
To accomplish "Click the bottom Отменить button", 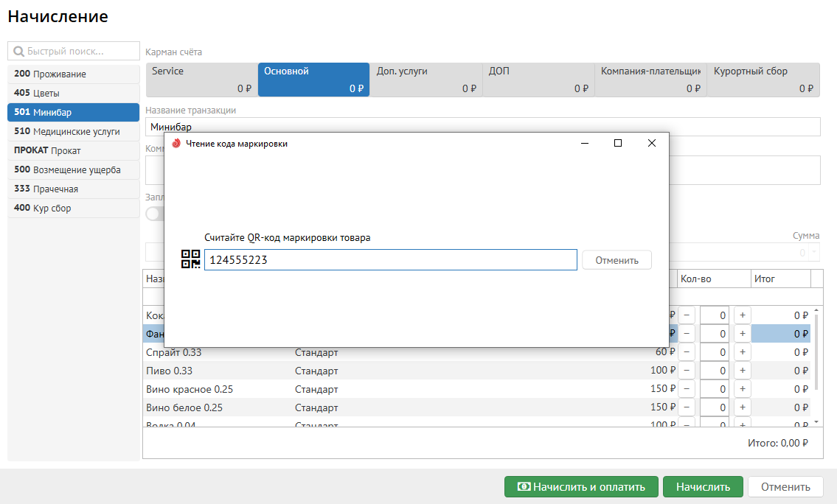I will 785,486.
